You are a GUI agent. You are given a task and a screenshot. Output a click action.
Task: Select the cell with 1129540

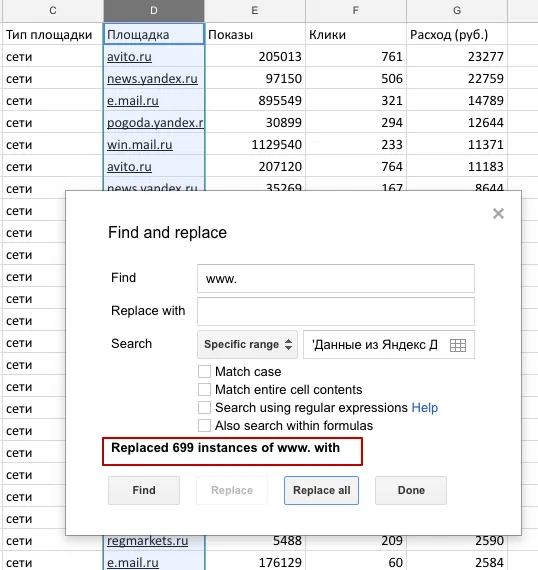[x=255, y=144]
